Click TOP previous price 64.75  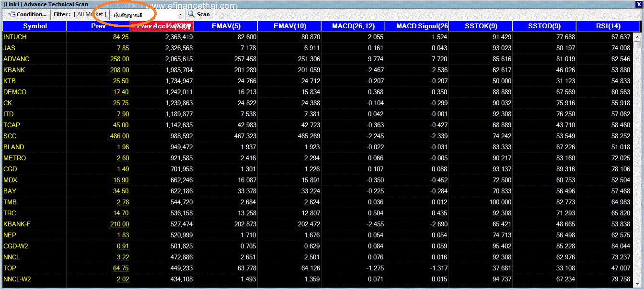tap(121, 268)
